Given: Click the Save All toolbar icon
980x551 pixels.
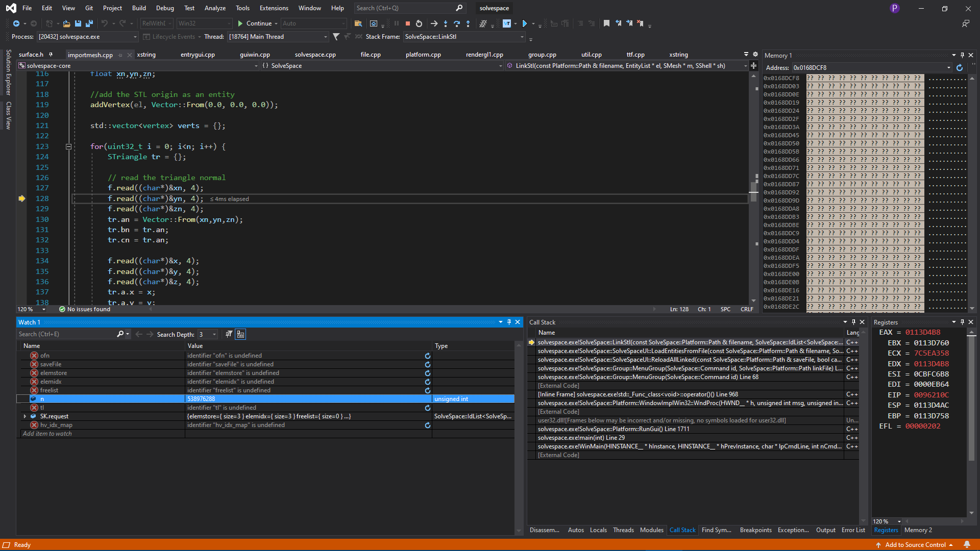Looking at the screenshot, I should (x=89, y=23).
